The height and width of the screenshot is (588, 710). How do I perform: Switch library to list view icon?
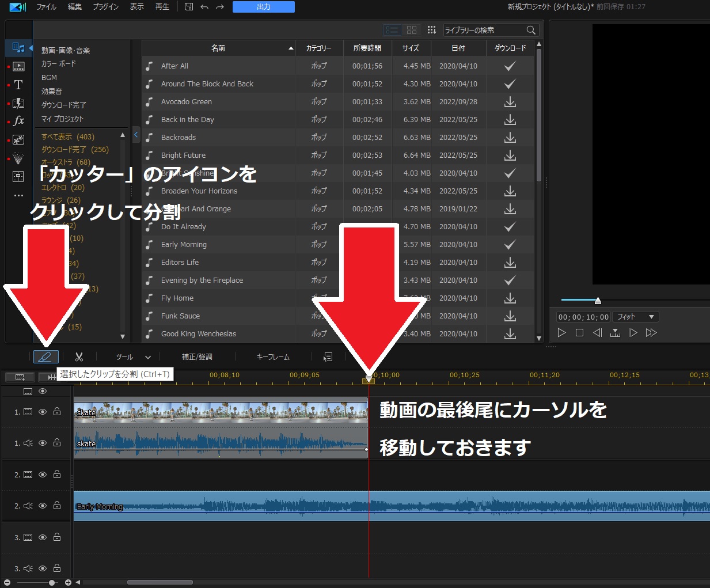[x=393, y=30]
